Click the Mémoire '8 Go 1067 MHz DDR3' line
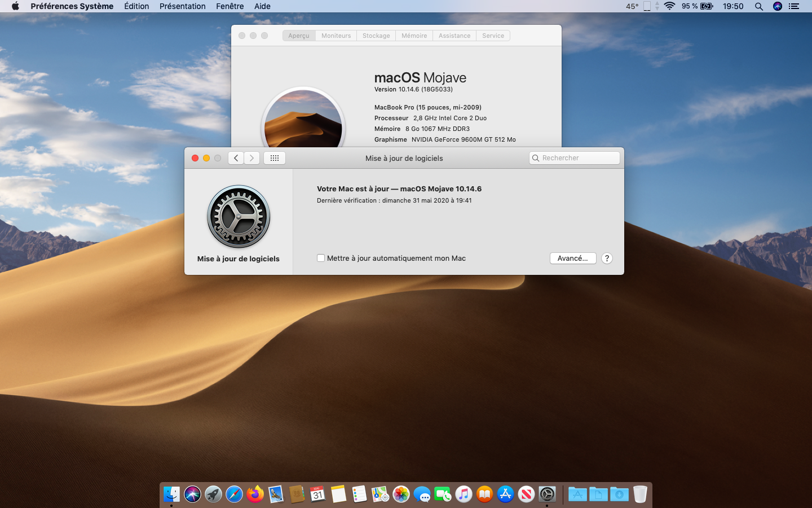The image size is (812, 508). click(422, 129)
